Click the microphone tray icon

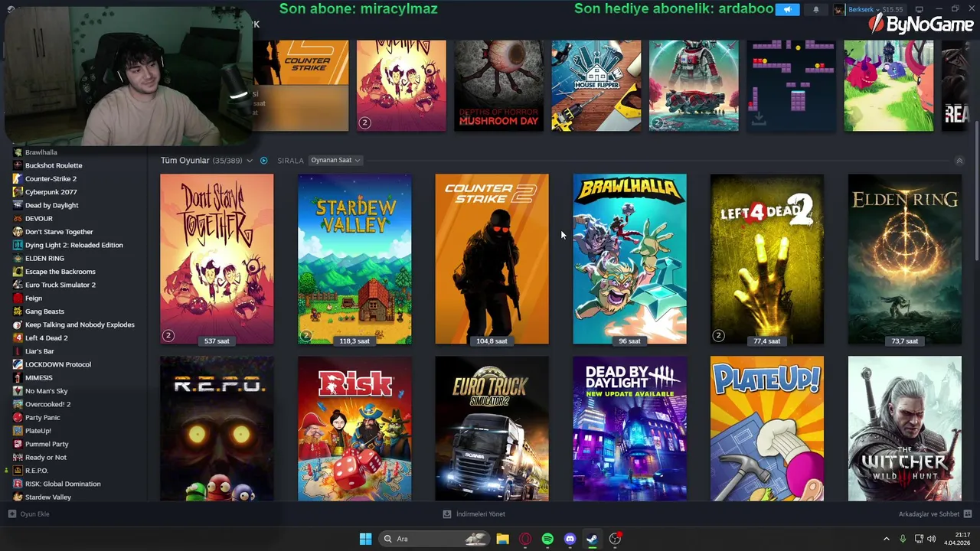(x=903, y=539)
